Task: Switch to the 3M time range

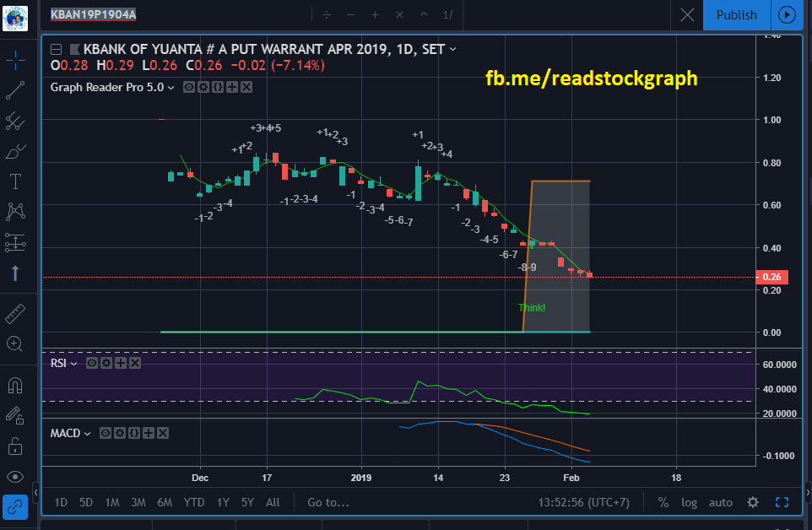Action: (138, 502)
